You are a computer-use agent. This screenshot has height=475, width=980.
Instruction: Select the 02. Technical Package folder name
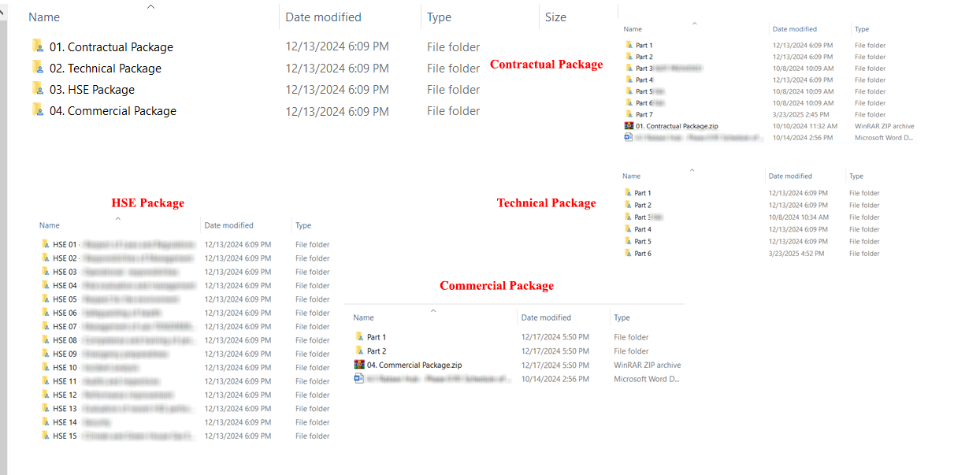click(x=105, y=69)
